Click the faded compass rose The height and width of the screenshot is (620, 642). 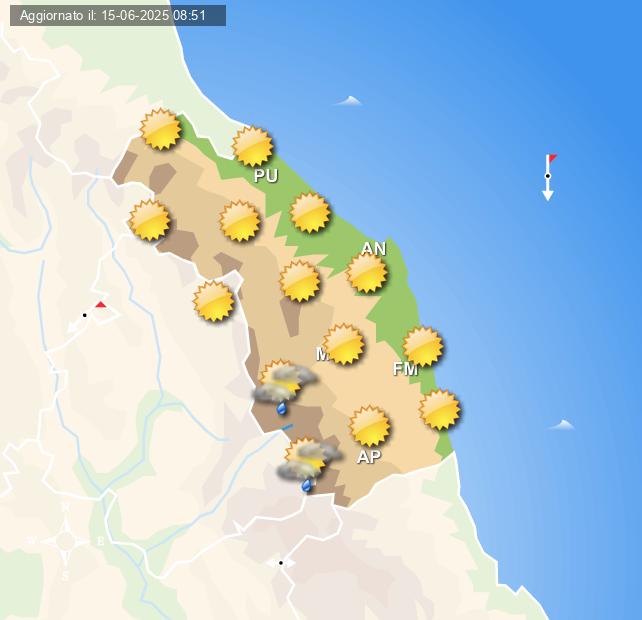(66, 541)
